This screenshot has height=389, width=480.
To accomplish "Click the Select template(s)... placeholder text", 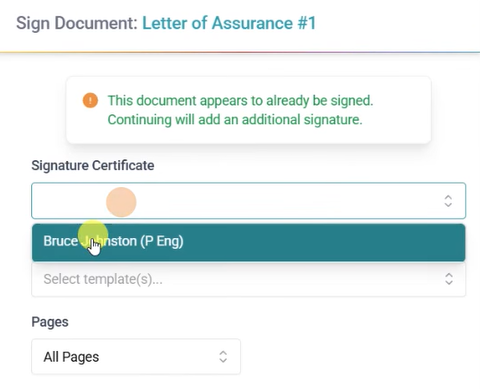I will tap(103, 279).
